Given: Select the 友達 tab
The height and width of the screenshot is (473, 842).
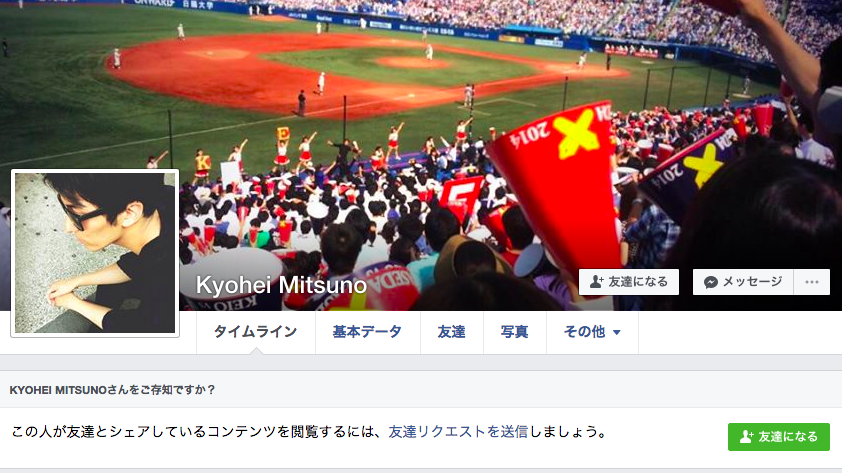Looking at the screenshot, I should (x=452, y=332).
